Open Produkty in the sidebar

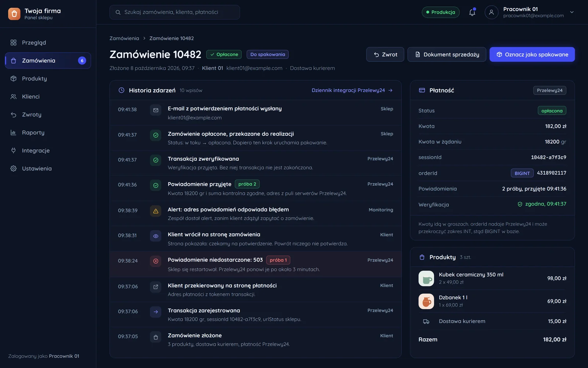48,78
